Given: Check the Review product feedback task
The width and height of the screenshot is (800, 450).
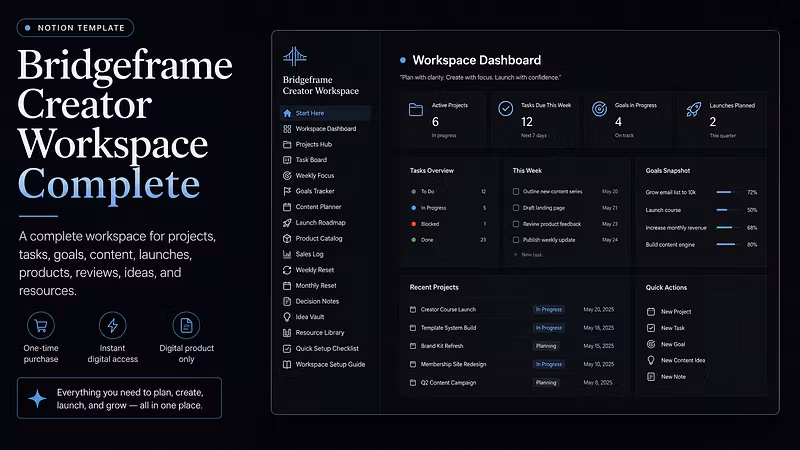Looking at the screenshot, I should pos(516,224).
